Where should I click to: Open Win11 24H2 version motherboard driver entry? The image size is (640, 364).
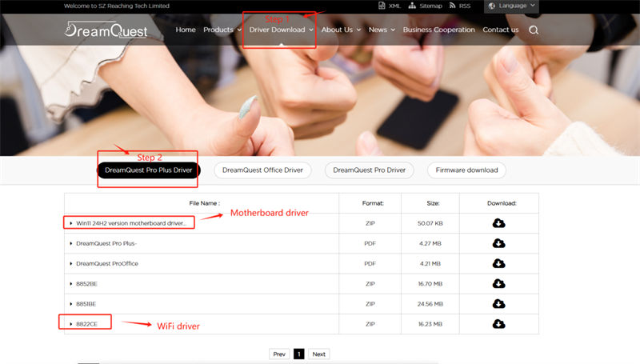click(x=130, y=223)
